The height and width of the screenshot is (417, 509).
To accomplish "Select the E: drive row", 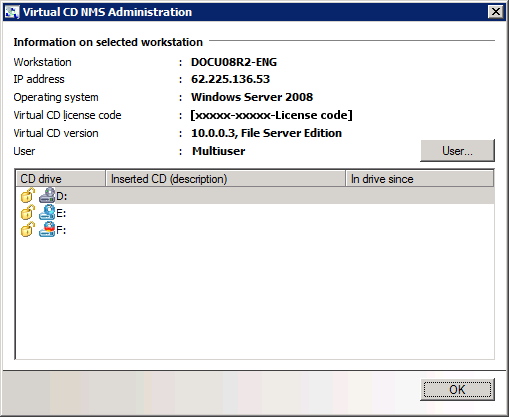I will coord(255,212).
